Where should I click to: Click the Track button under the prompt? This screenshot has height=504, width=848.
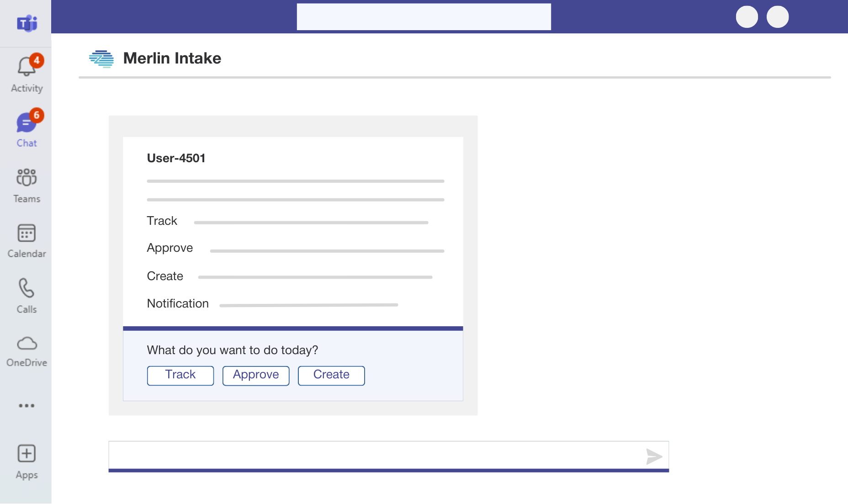pos(180,375)
